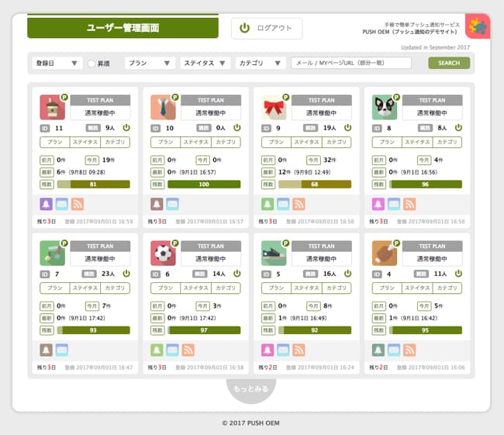Select カテゴリ tab on user 9 card
The image size is (504, 435).
(x=337, y=142)
